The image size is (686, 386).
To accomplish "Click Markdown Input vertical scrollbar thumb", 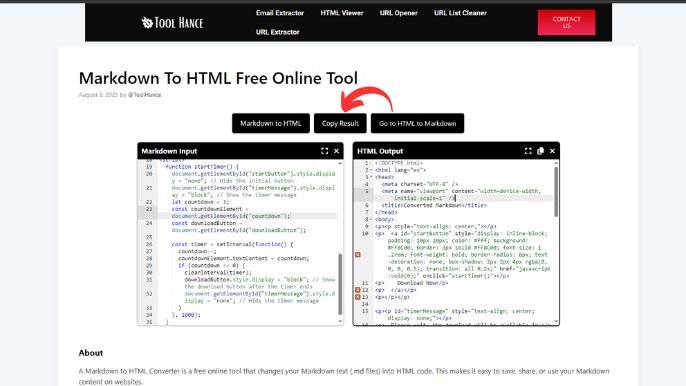I will (x=340, y=284).
